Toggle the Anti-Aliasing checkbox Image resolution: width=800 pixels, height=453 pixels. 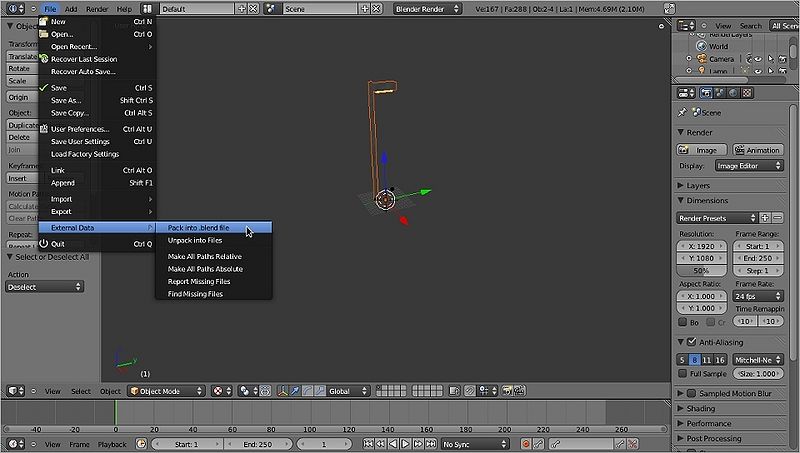[692, 342]
